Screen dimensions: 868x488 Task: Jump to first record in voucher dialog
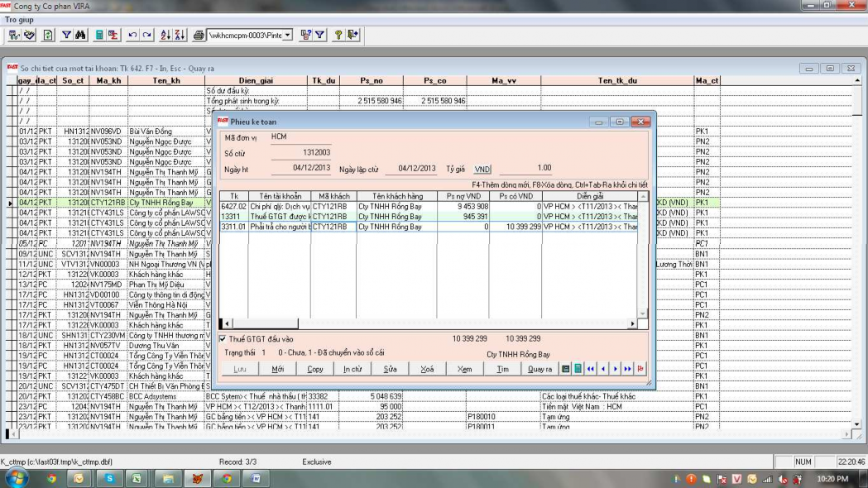(591, 369)
